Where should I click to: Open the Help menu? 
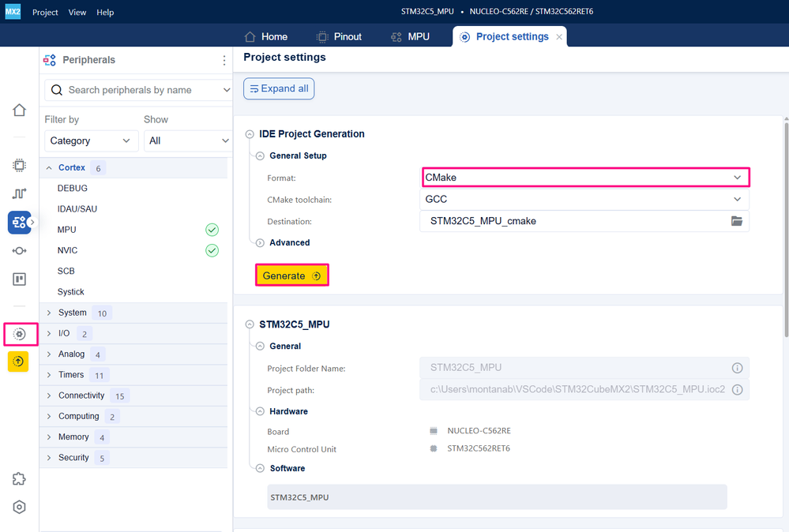(x=105, y=12)
